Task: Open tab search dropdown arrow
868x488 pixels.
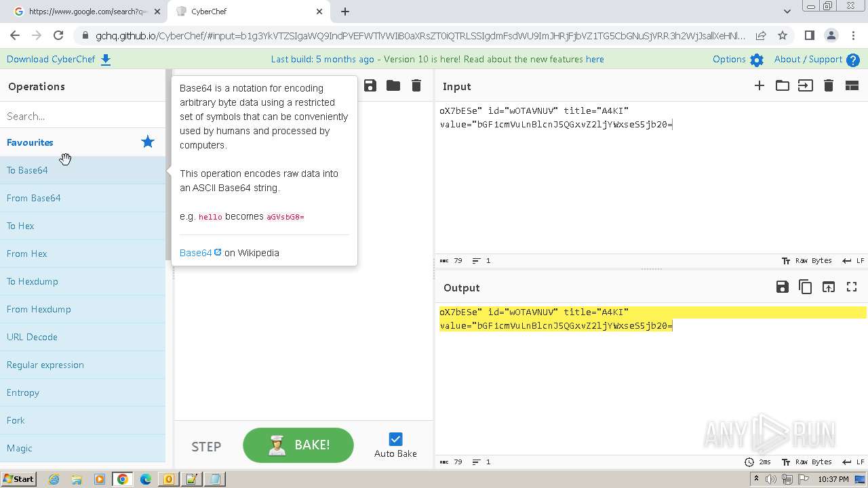Action: (787, 12)
